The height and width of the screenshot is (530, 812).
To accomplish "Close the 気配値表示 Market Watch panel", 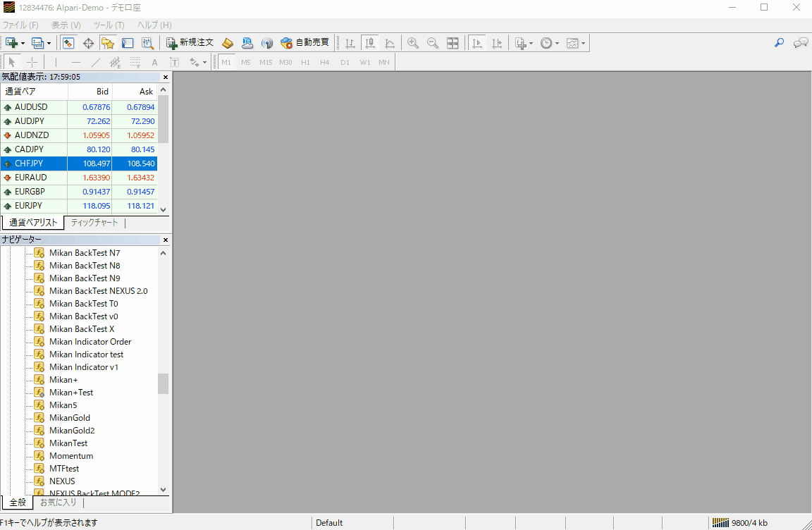I will 165,77.
